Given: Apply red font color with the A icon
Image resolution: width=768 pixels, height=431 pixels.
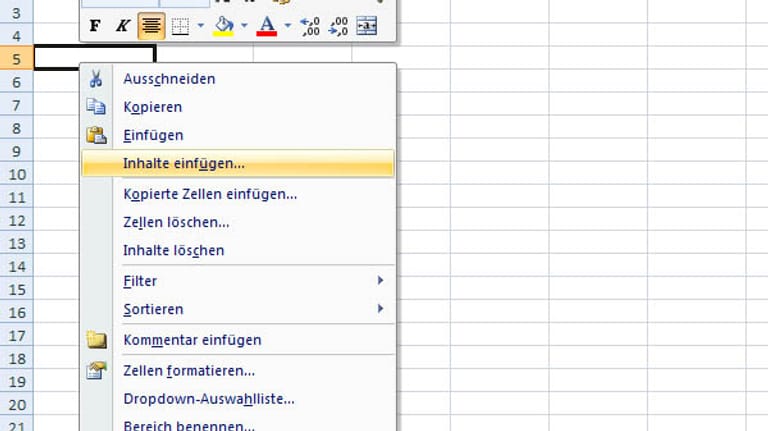Looking at the screenshot, I should tap(266, 26).
